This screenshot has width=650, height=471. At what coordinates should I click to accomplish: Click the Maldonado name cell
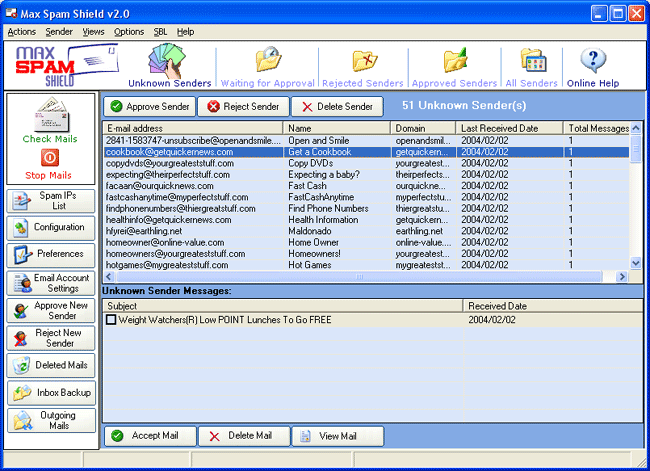pyautogui.click(x=310, y=231)
